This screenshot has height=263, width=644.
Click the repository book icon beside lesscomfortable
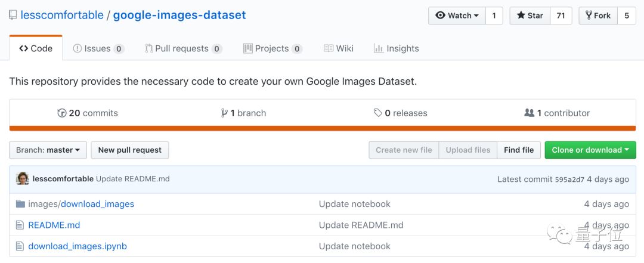click(x=13, y=16)
